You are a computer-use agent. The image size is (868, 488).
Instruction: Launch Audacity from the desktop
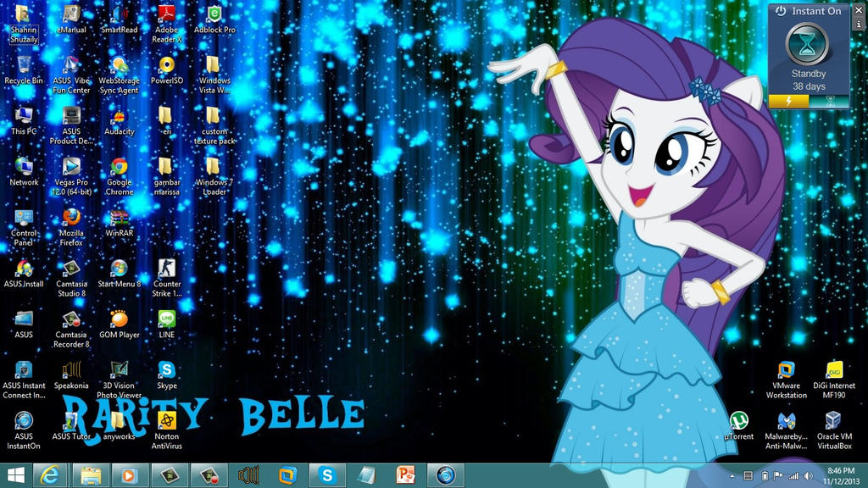click(118, 116)
